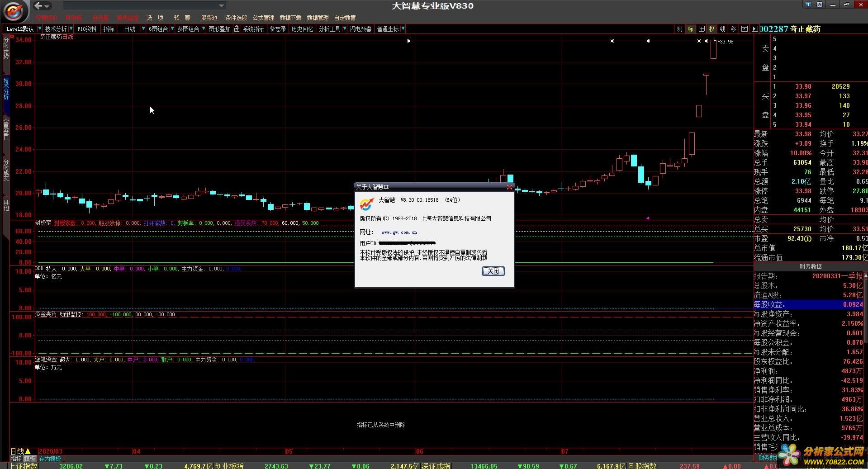This screenshot has width=868, height=469.
Task: Click the F10资料 toolbar button
Action: (87, 29)
